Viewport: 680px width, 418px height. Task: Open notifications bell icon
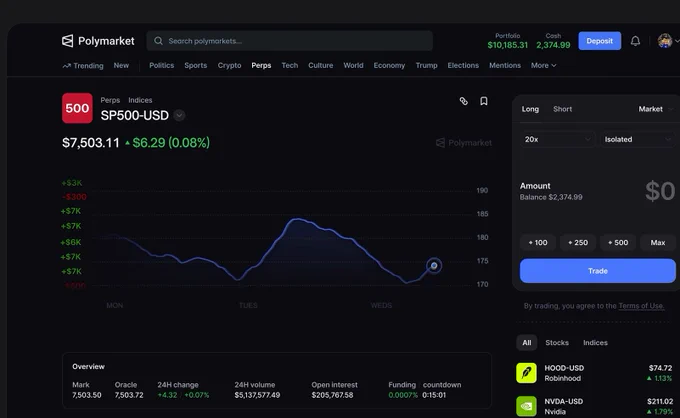635,41
